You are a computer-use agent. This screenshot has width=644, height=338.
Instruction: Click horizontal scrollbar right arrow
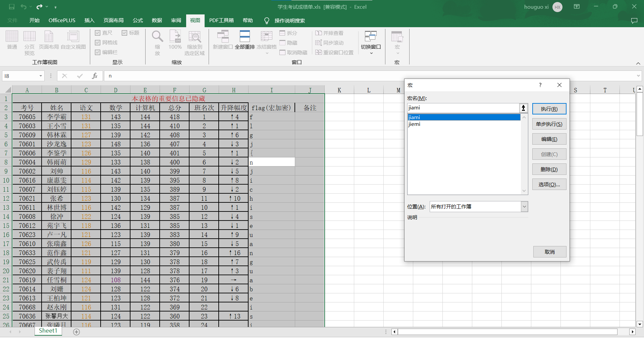pyautogui.click(x=632, y=332)
